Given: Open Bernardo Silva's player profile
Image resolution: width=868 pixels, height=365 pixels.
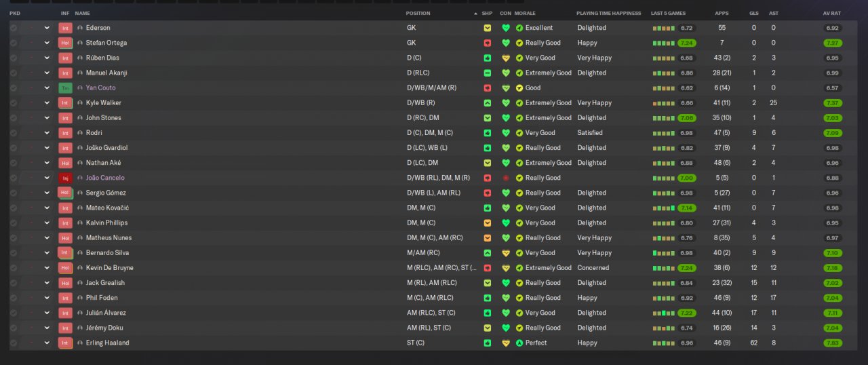Looking at the screenshot, I should 107,252.
